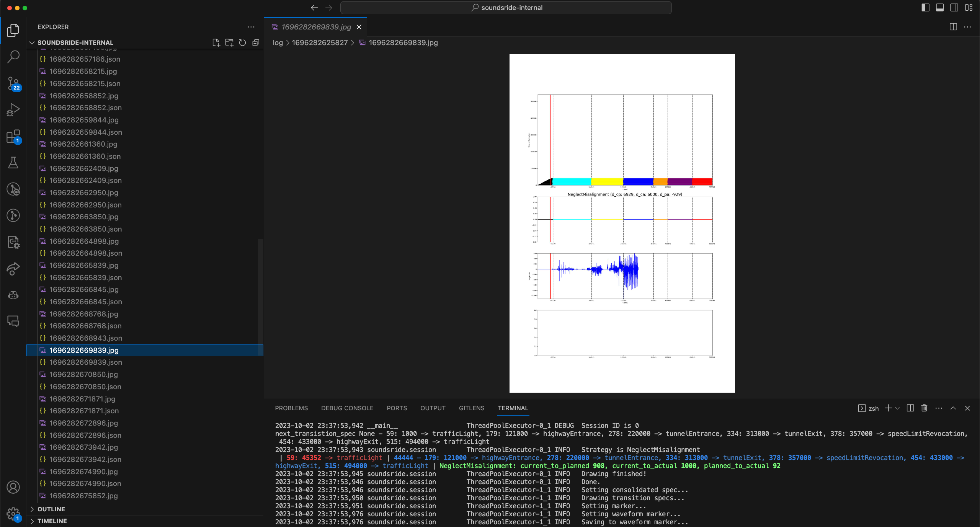This screenshot has width=980, height=527.
Task: Expand the TIMELINE section
Action: (52, 521)
